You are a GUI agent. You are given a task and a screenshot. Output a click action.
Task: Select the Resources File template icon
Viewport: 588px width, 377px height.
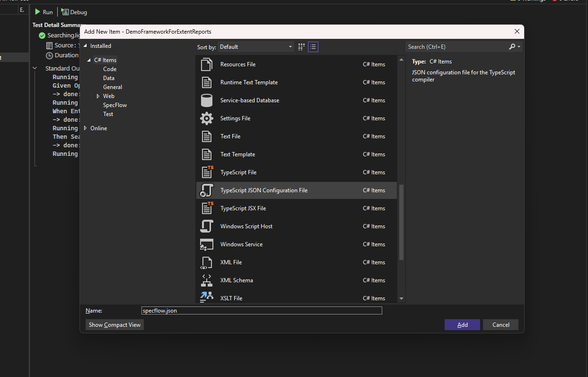(x=207, y=64)
